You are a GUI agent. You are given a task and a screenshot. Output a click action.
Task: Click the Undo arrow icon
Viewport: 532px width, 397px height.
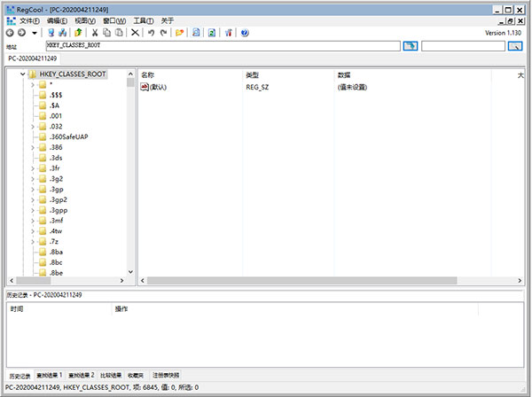coord(151,33)
